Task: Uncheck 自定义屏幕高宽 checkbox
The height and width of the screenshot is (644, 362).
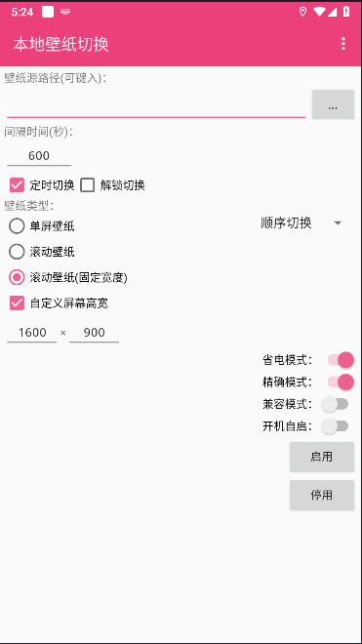Action: [x=18, y=303]
